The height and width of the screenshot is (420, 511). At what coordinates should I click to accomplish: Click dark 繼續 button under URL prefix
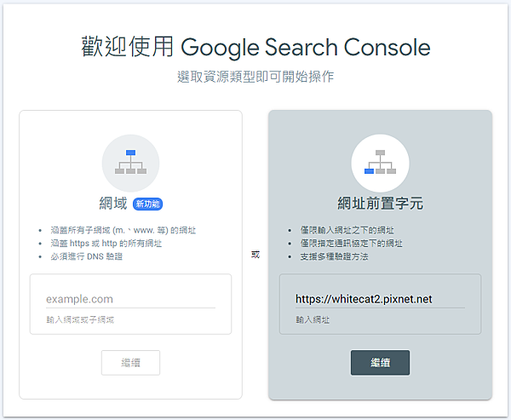point(380,363)
